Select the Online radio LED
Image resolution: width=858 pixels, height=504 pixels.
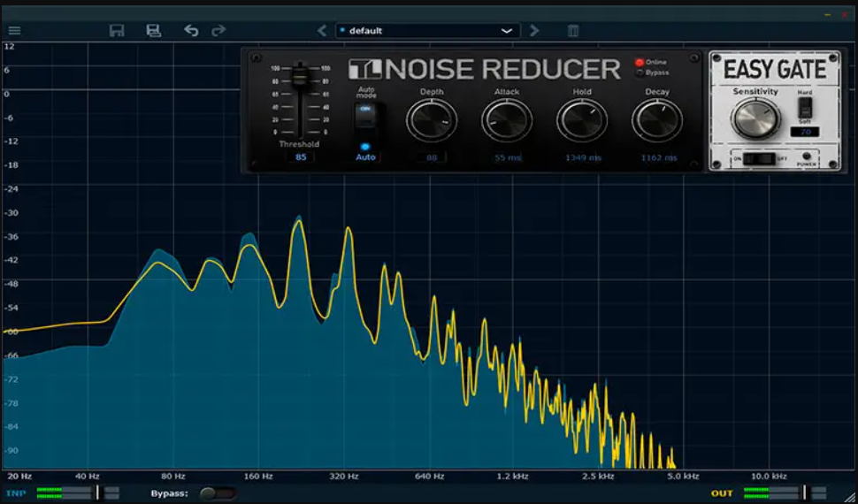pos(640,63)
